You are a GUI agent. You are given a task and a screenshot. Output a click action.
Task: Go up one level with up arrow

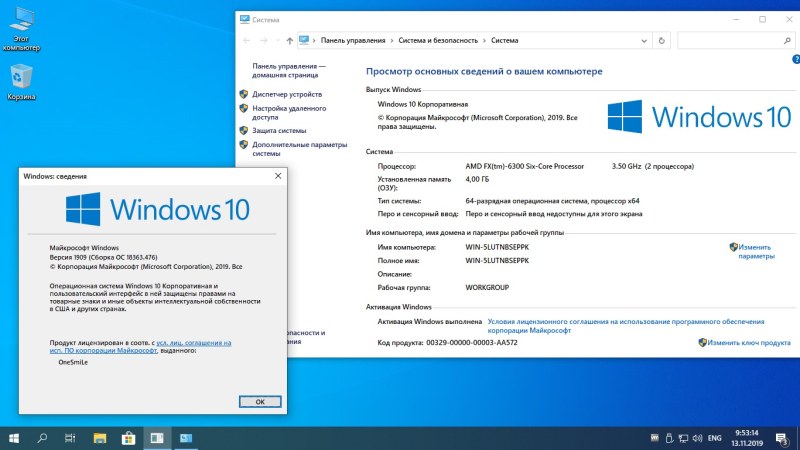[x=290, y=40]
